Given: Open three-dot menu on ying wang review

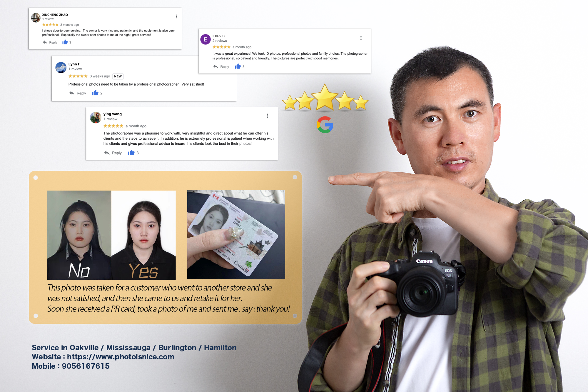Looking at the screenshot, I should [x=267, y=116].
